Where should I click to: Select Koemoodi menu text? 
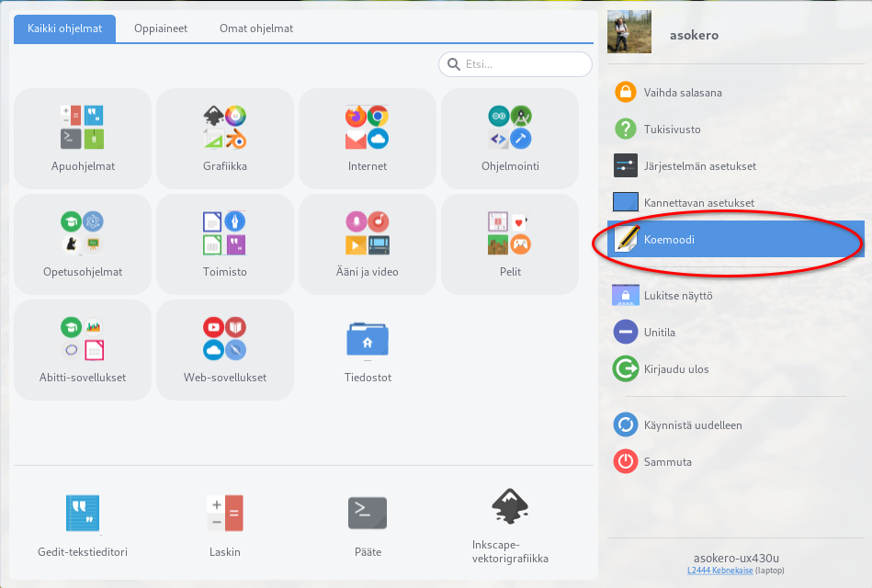click(x=669, y=240)
